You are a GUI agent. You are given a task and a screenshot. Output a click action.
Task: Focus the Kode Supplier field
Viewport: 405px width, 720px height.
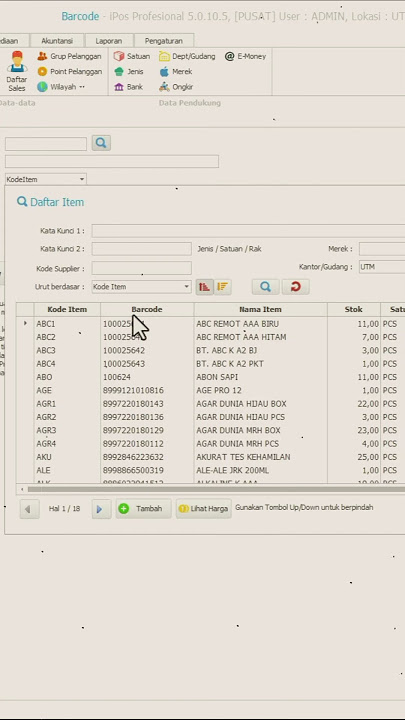coord(141,268)
